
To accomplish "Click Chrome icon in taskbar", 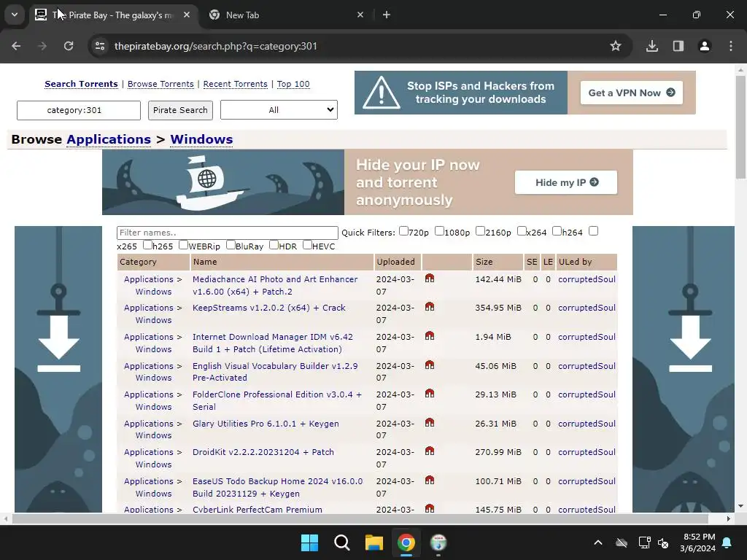I will [x=406, y=542].
